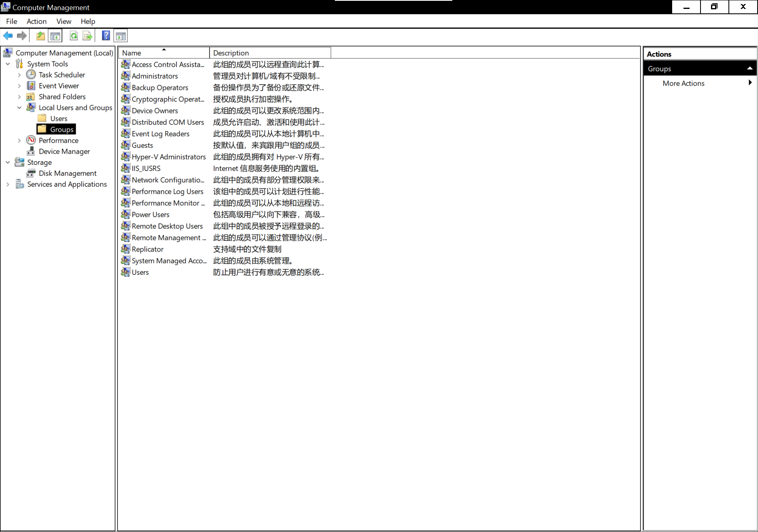The width and height of the screenshot is (758, 532).
Task: Click the IIS_IUSRS group icon
Action: [126, 168]
